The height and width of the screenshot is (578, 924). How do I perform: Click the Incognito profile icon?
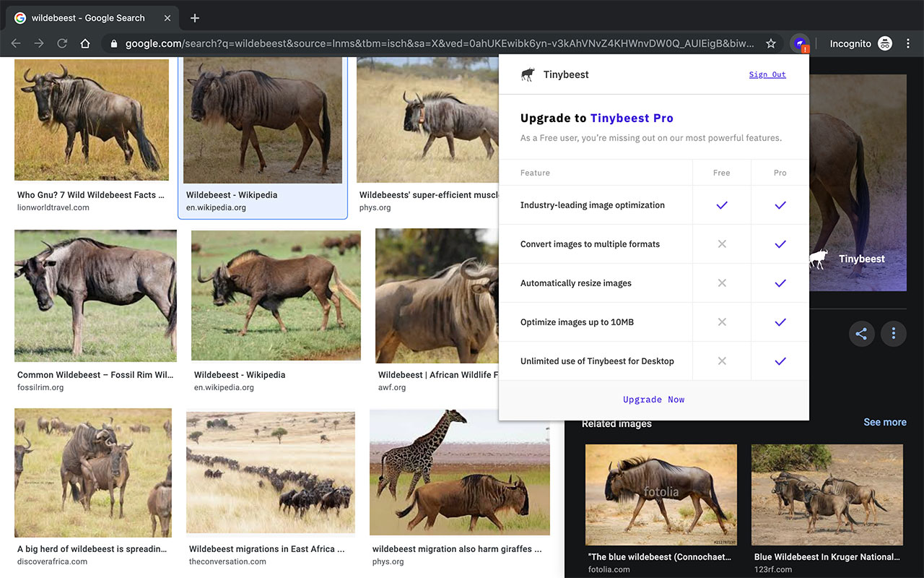pyautogui.click(x=885, y=43)
